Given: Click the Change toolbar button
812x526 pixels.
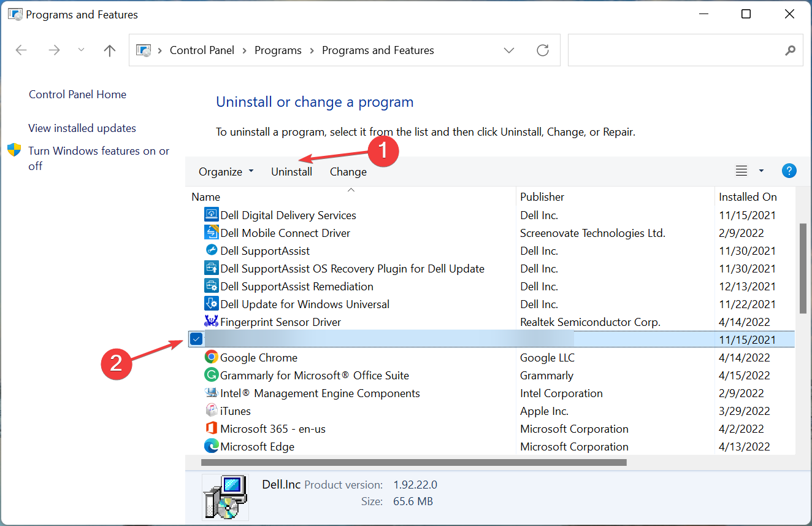Looking at the screenshot, I should (x=348, y=172).
